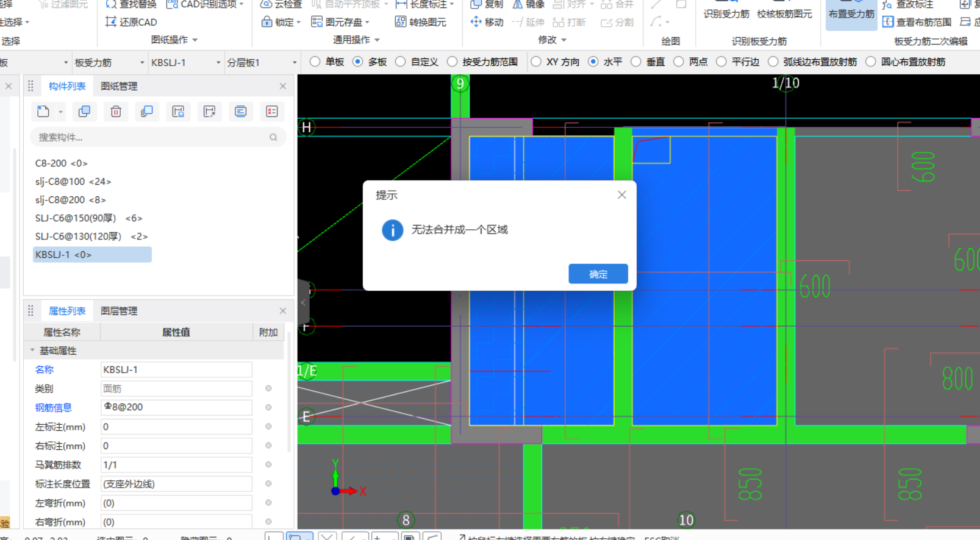Image resolution: width=980 pixels, height=540 pixels.
Task: Click the copy component icon in 构件列表
Action: [x=84, y=112]
